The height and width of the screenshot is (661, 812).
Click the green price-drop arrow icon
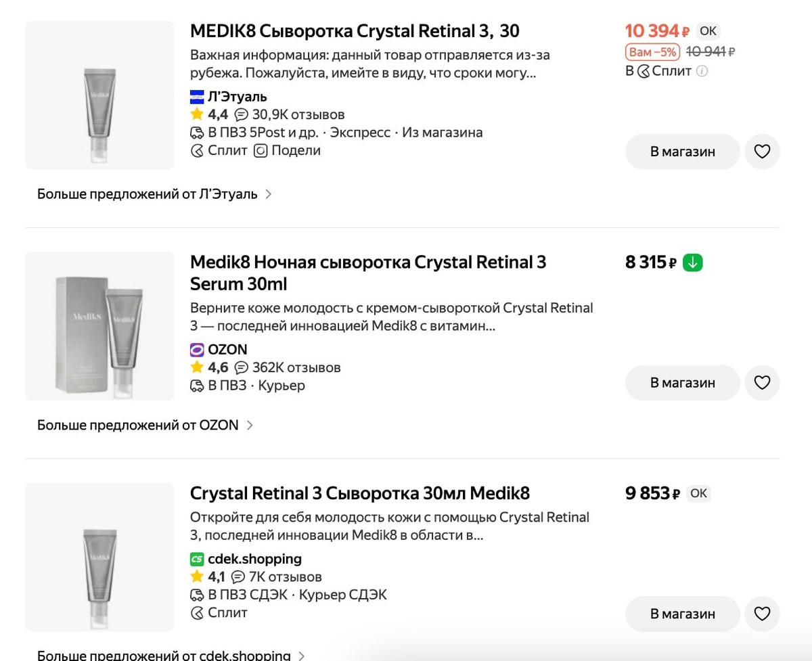693,263
